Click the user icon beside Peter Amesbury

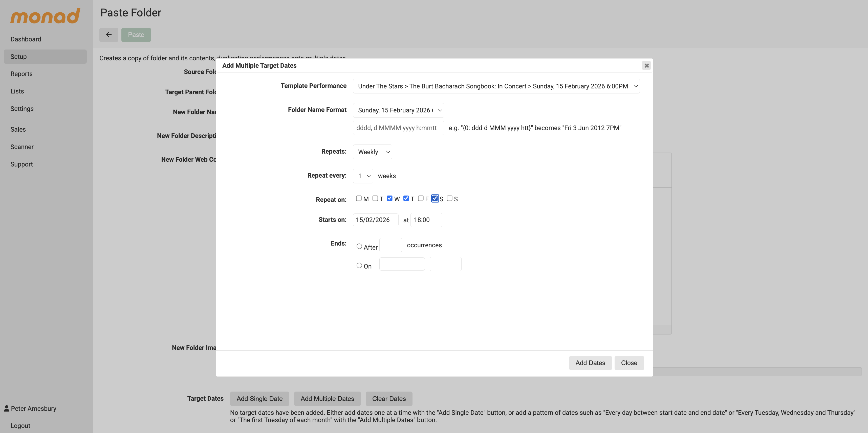(6, 408)
